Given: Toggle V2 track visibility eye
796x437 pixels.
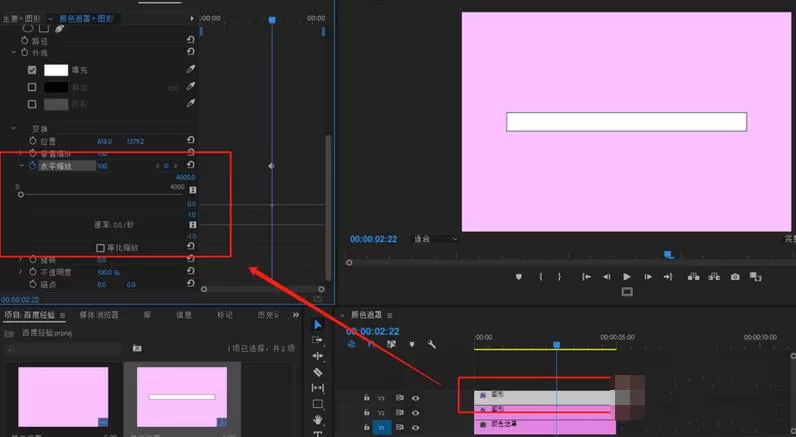Looking at the screenshot, I should tap(415, 413).
